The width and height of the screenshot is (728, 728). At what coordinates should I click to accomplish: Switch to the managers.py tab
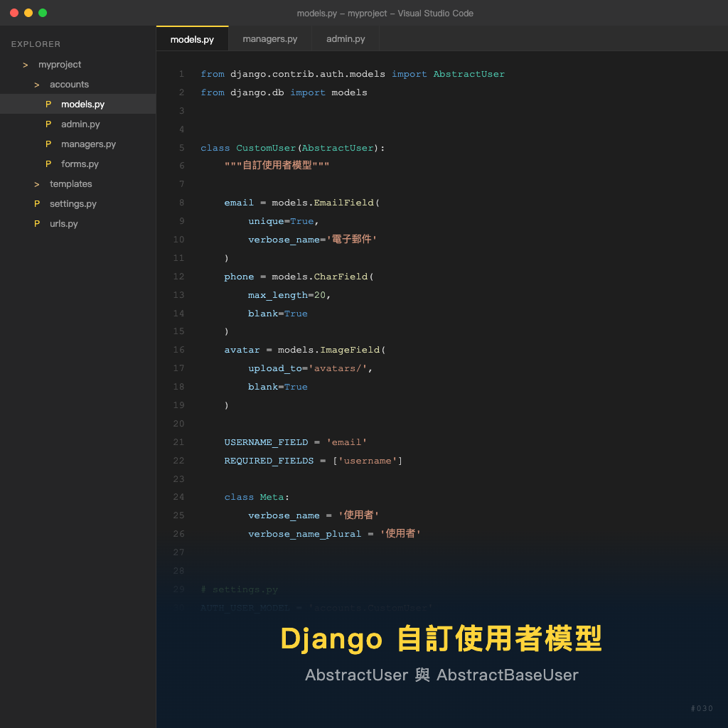(x=269, y=39)
